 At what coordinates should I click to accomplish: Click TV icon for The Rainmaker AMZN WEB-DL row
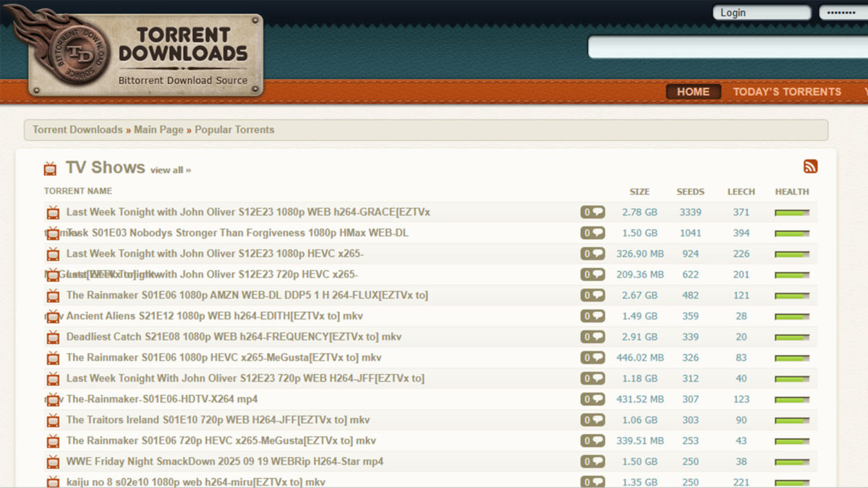coord(53,296)
